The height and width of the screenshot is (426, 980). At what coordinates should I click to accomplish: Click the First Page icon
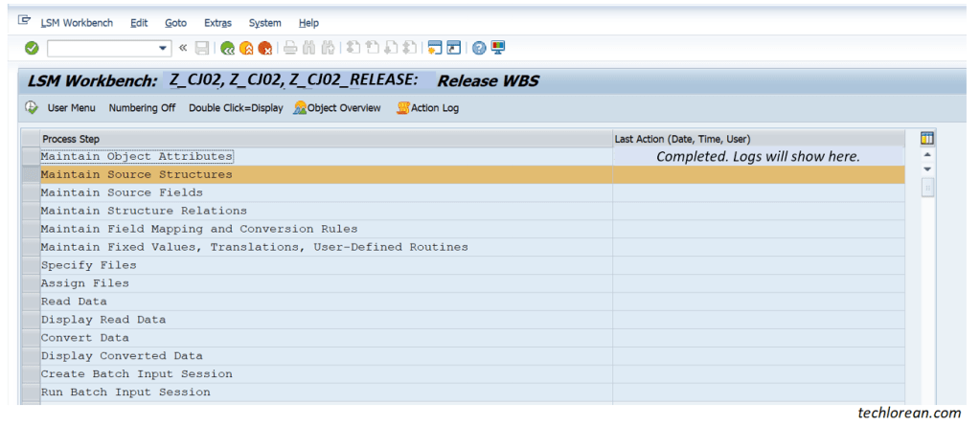click(353, 48)
